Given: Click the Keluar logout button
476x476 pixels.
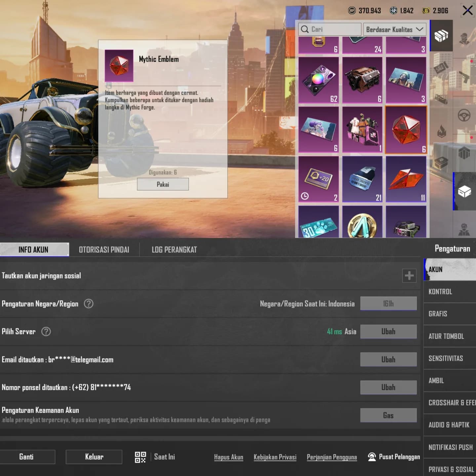Looking at the screenshot, I should coord(94,457).
